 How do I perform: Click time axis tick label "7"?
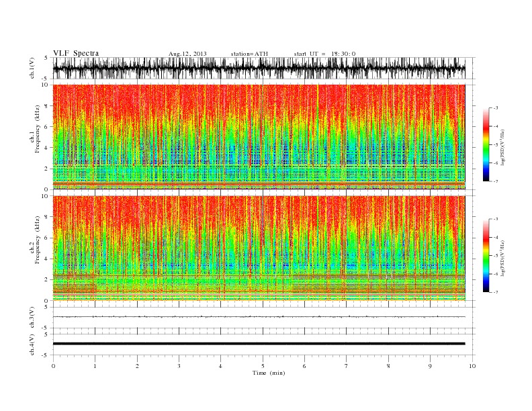(x=346, y=366)
